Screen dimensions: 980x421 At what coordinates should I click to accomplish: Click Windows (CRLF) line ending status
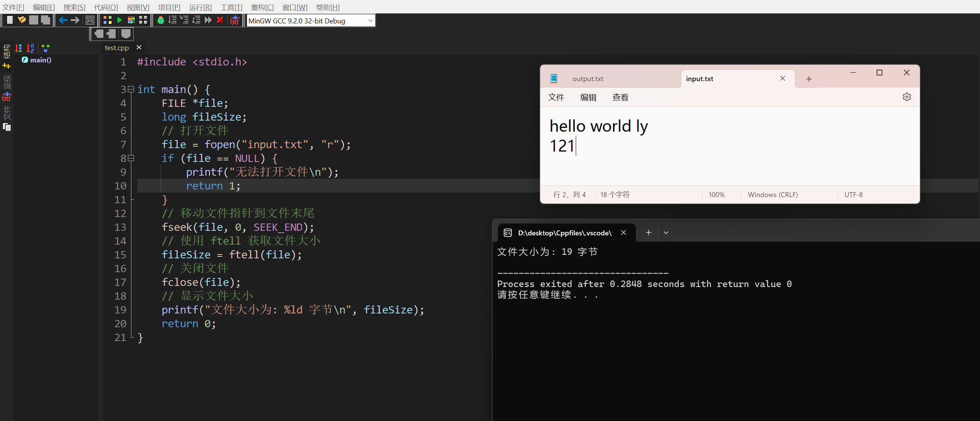pyautogui.click(x=773, y=195)
